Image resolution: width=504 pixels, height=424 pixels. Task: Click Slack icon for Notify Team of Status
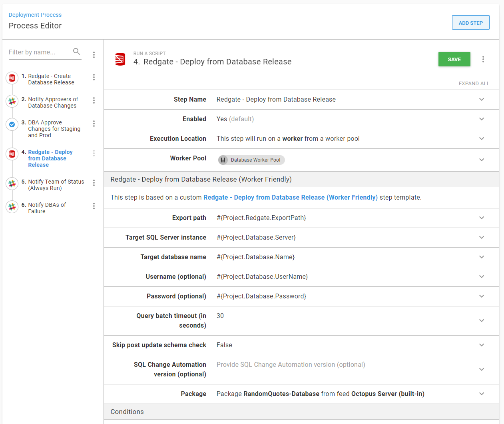coord(12,184)
